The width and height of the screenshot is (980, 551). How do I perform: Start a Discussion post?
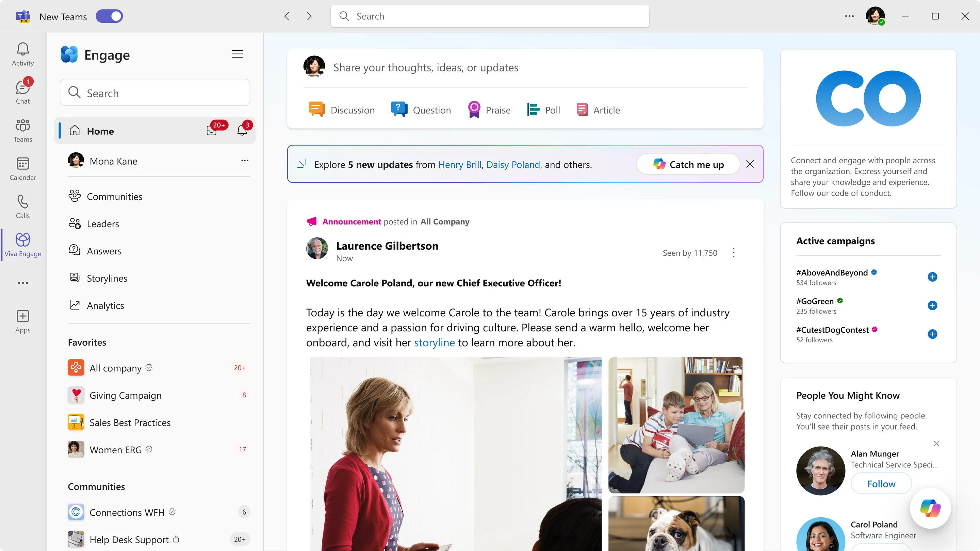pyautogui.click(x=341, y=110)
